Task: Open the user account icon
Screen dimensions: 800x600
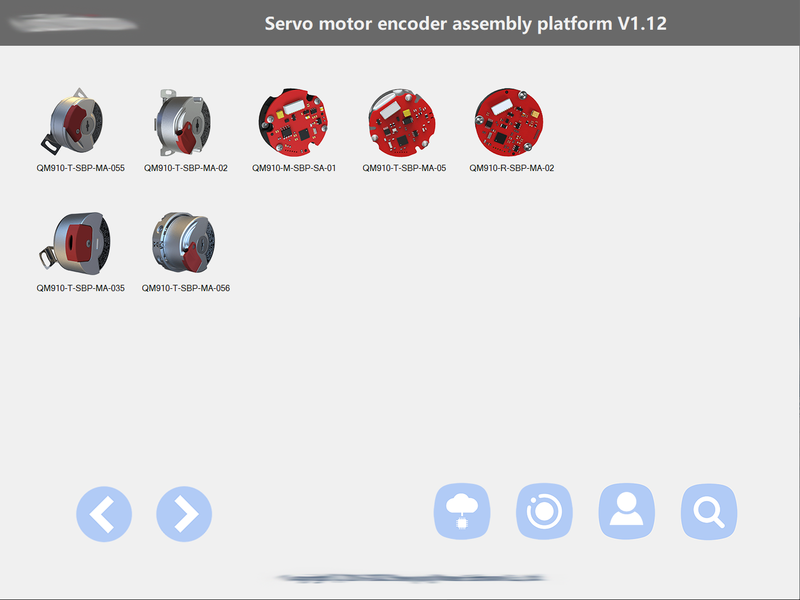Action: click(x=627, y=511)
